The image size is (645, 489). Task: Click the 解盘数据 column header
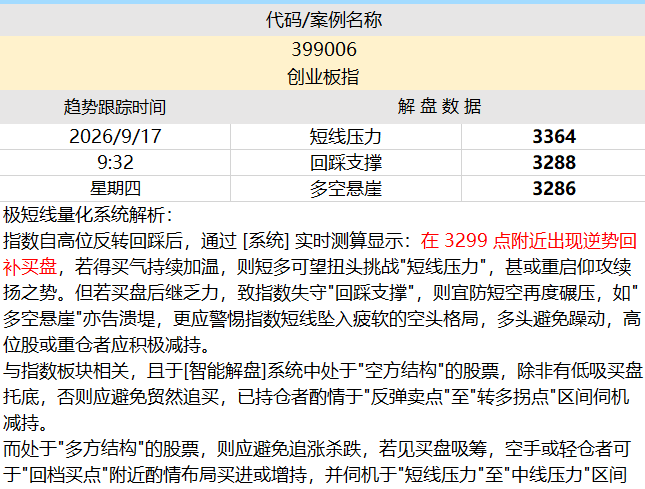[438, 107]
